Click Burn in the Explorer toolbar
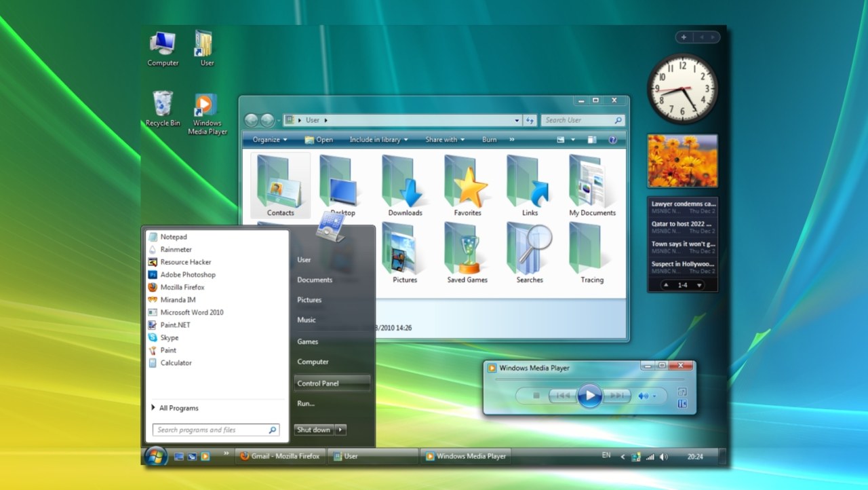The width and height of the screenshot is (868, 490). (489, 140)
